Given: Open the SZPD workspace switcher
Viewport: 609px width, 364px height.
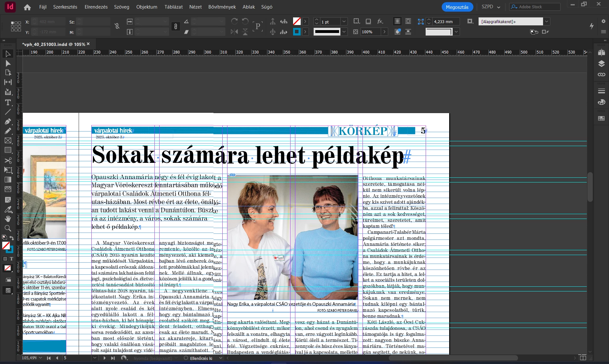Looking at the screenshot, I should 490,7.
